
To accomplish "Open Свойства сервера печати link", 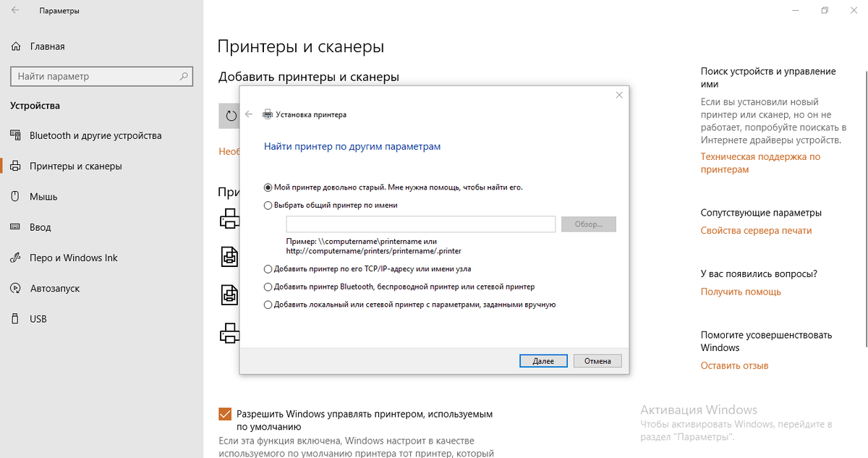I will (x=756, y=230).
